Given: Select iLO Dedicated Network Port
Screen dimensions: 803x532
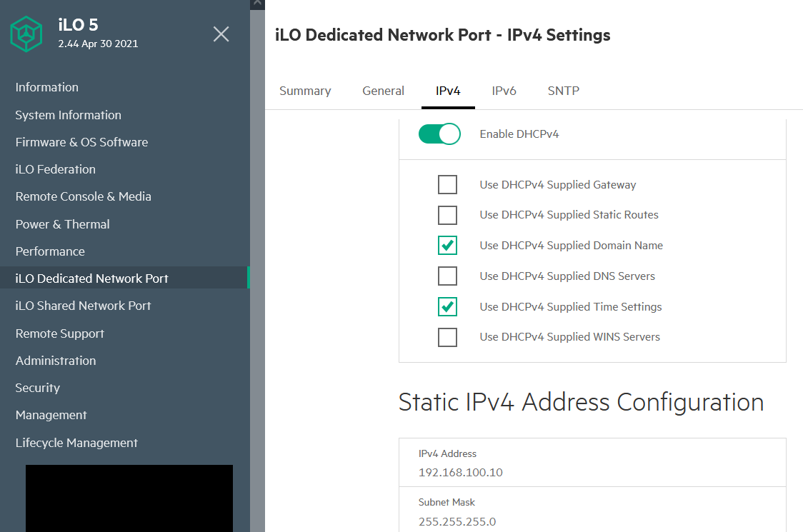Looking at the screenshot, I should tap(124, 278).
